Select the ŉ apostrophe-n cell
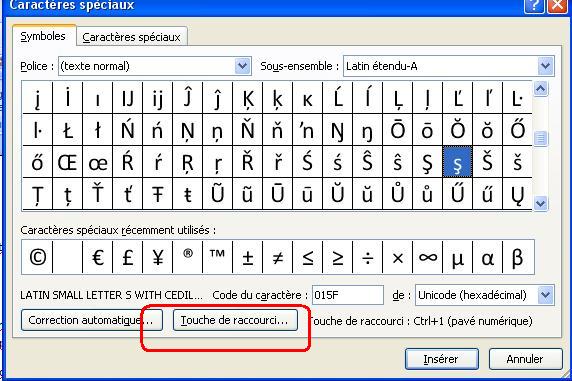This screenshot has height=381, width=572. click(x=308, y=130)
